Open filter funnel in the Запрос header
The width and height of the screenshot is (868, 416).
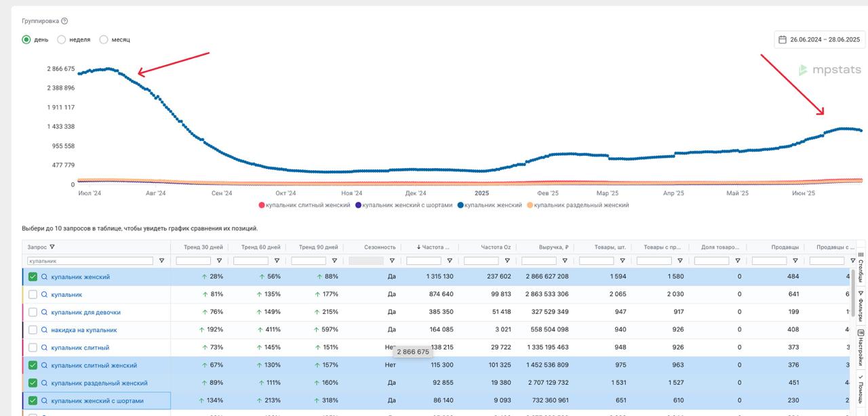pyautogui.click(x=52, y=247)
